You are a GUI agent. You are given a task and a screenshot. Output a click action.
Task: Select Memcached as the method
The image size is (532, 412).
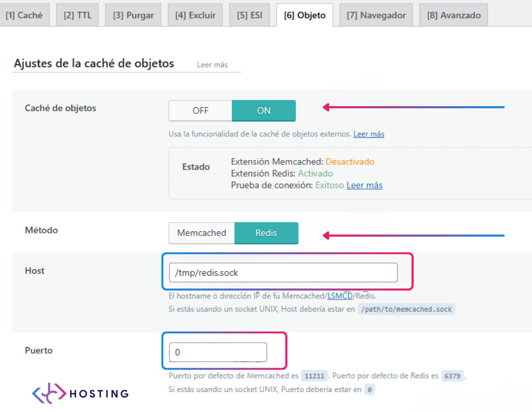coord(201,233)
